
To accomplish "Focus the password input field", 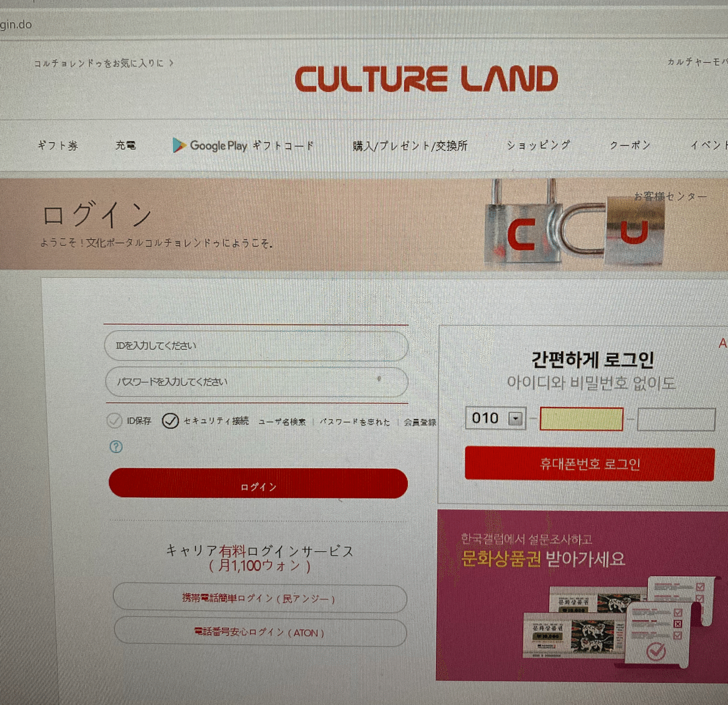I will 257,382.
